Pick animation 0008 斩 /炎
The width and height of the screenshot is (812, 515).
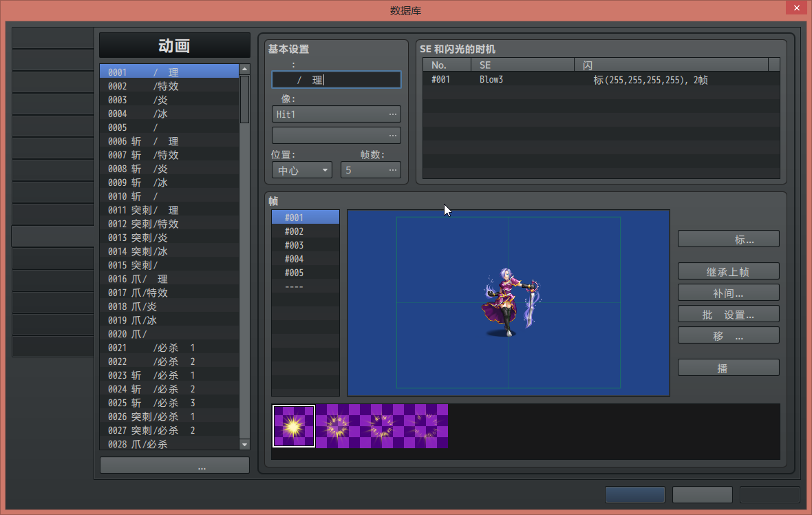[x=169, y=169]
